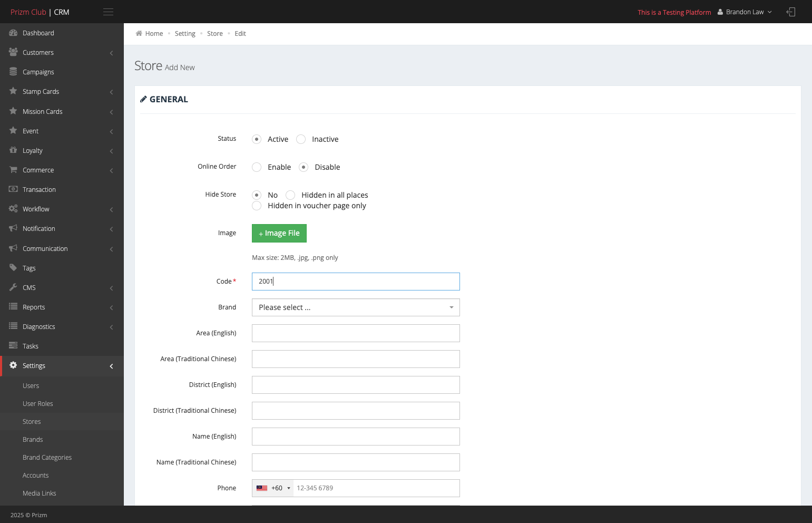The width and height of the screenshot is (812, 523).
Task: Select the Inactive status radio button
Action: coord(301,139)
